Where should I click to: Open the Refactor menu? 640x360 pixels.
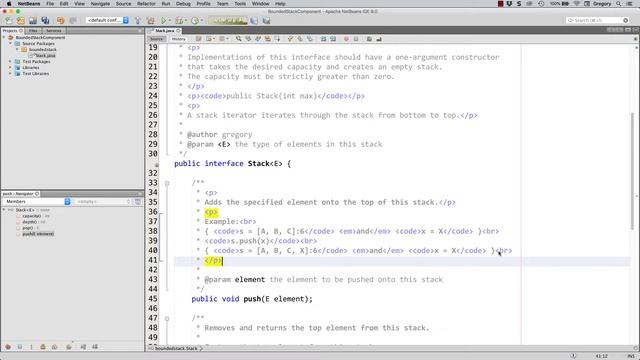(x=146, y=4)
